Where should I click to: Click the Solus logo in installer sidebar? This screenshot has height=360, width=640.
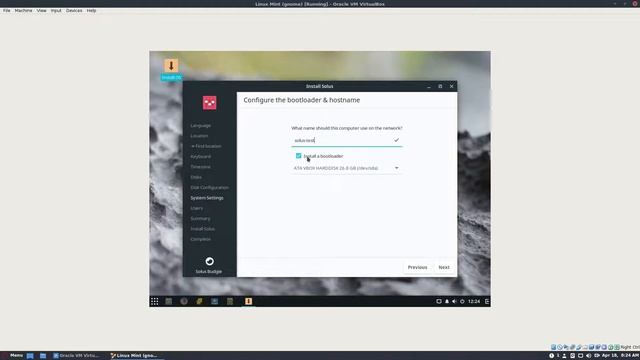tap(209, 103)
